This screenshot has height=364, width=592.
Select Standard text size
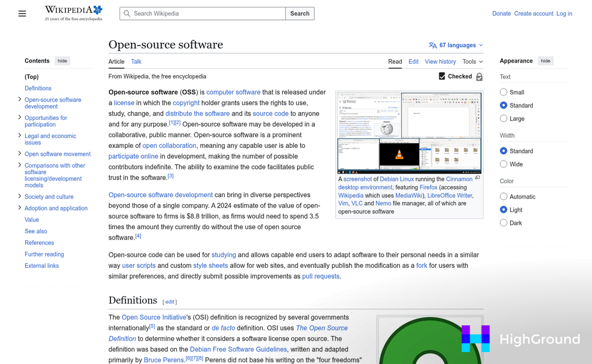pyautogui.click(x=503, y=105)
